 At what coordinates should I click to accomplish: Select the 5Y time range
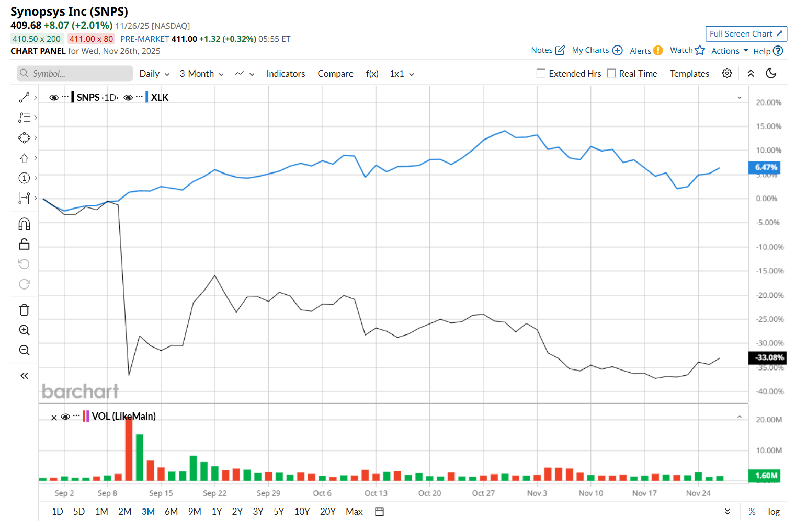[279, 512]
